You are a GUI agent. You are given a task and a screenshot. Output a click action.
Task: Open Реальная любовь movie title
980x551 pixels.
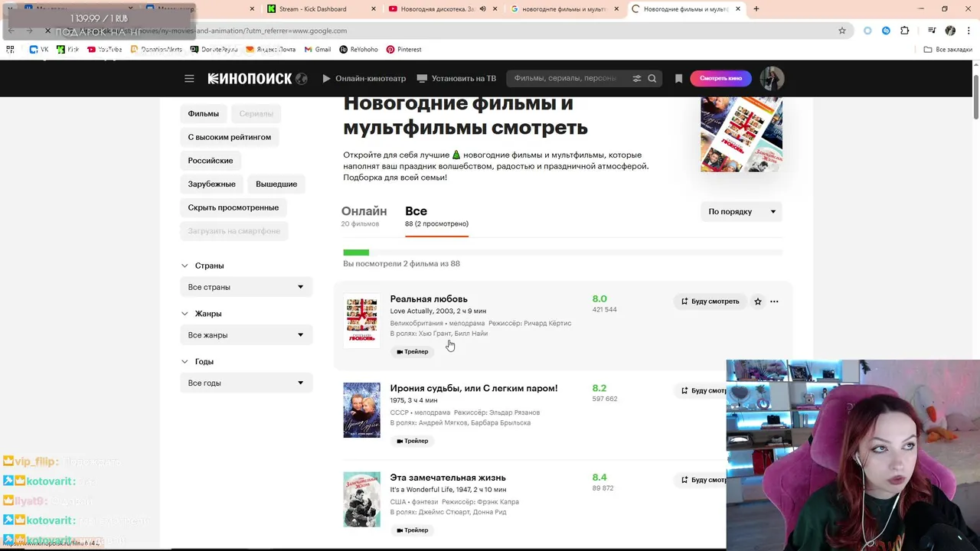(429, 298)
